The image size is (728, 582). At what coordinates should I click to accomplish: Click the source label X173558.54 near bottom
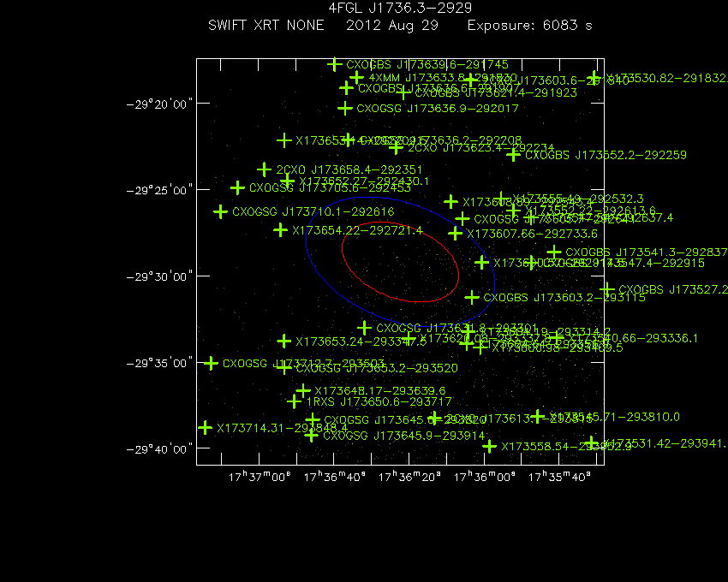[x=566, y=447]
